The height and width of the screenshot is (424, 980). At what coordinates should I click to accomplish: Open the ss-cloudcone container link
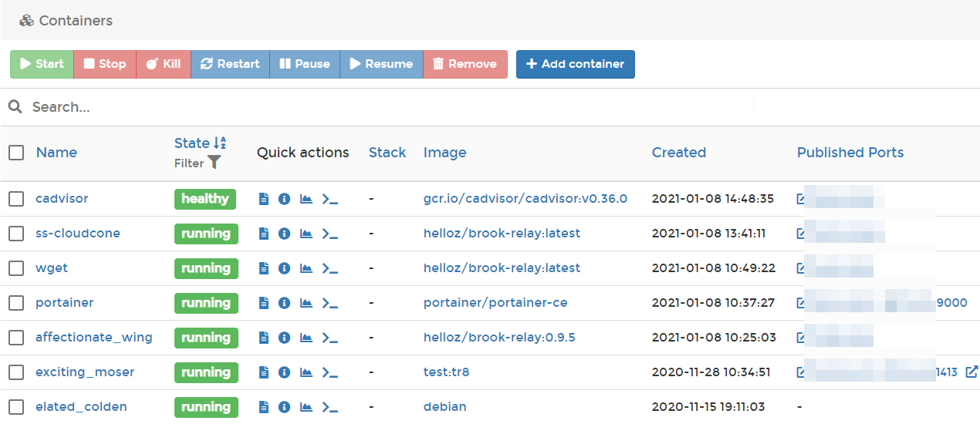coord(78,234)
